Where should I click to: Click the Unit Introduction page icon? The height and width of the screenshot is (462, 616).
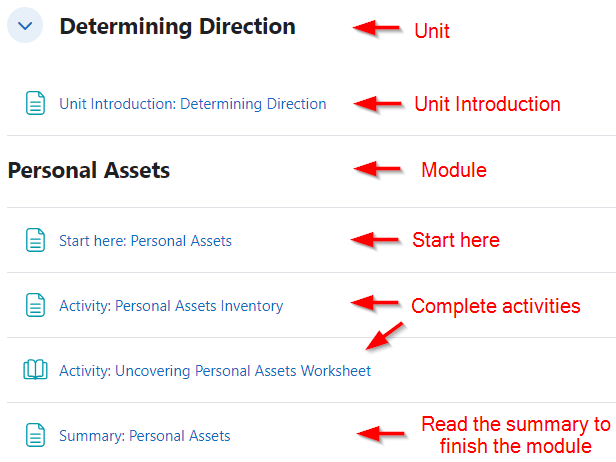[x=35, y=103]
